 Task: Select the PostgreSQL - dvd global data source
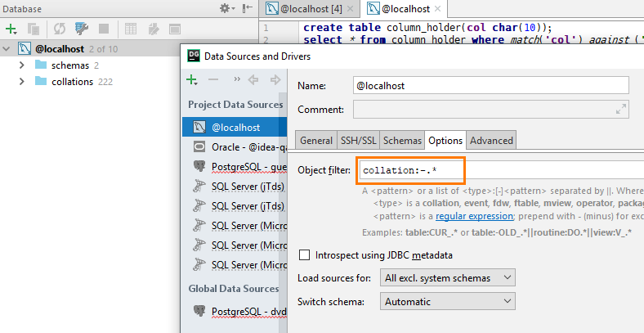coord(235,311)
